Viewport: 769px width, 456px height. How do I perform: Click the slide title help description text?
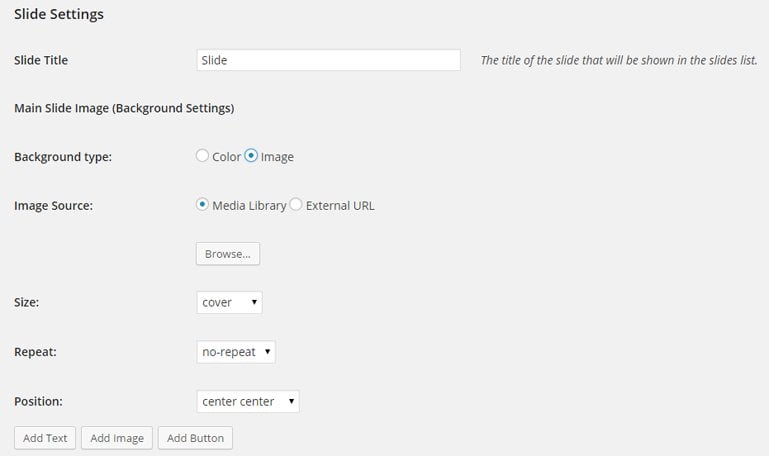point(619,60)
